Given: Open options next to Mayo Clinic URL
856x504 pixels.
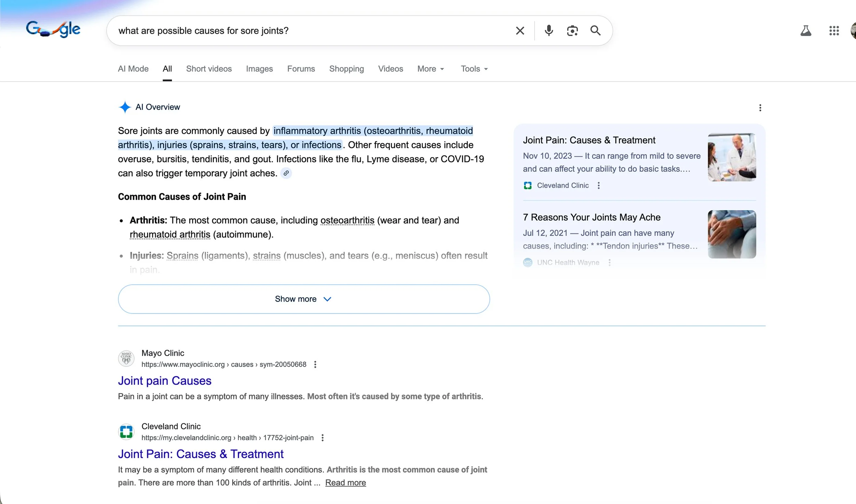Looking at the screenshot, I should click(315, 364).
